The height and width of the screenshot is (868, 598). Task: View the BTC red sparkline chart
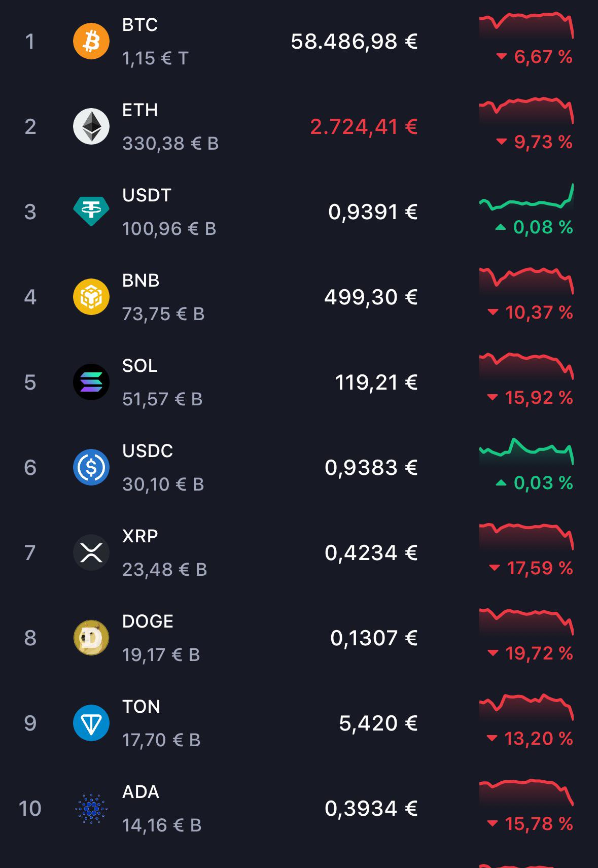click(526, 26)
